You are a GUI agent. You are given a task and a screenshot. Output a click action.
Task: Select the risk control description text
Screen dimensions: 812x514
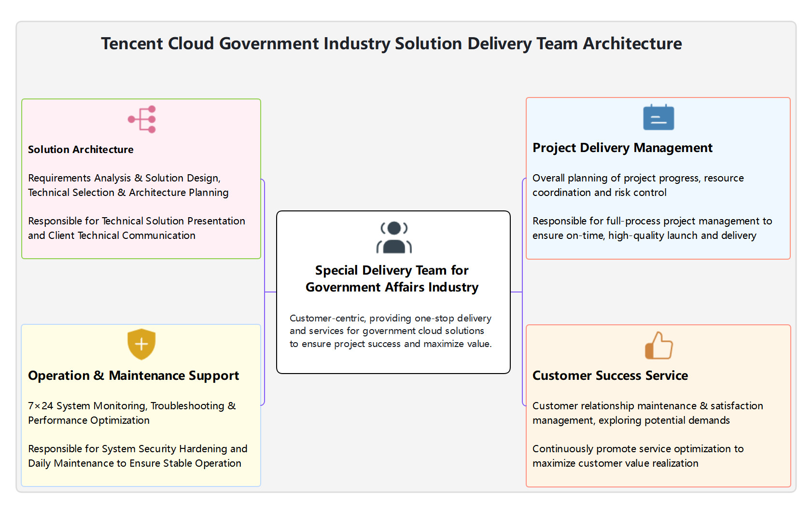point(638,185)
